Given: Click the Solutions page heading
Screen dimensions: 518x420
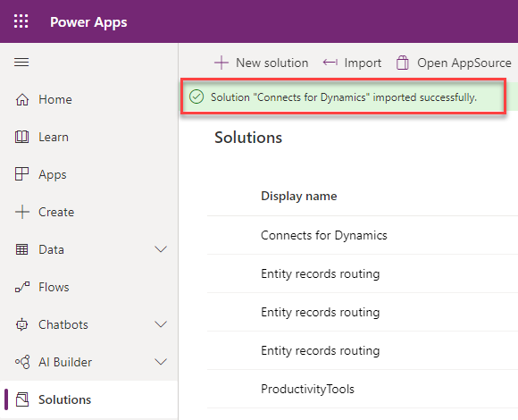Looking at the screenshot, I should (x=248, y=138).
